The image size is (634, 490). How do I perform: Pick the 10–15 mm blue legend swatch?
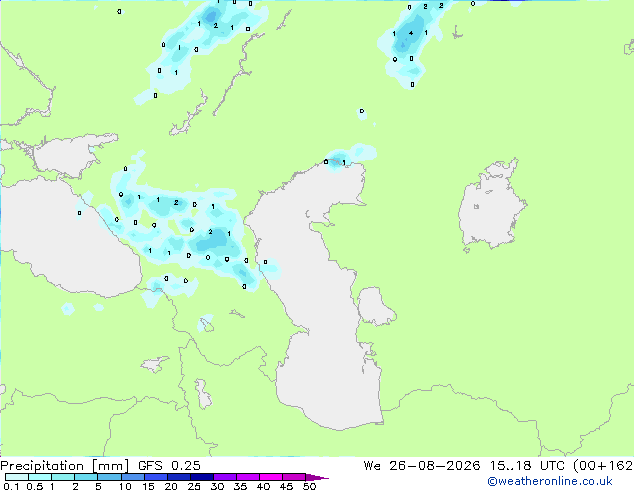tap(133, 477)
